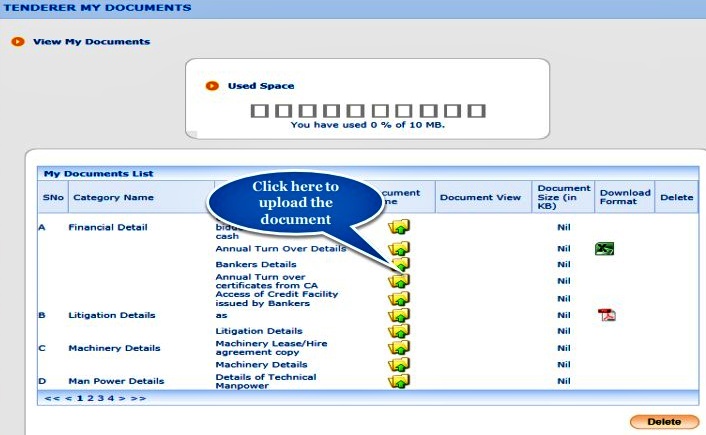Open page 4 of documents list
The image size is (706, 435).
tap(111, 398)
